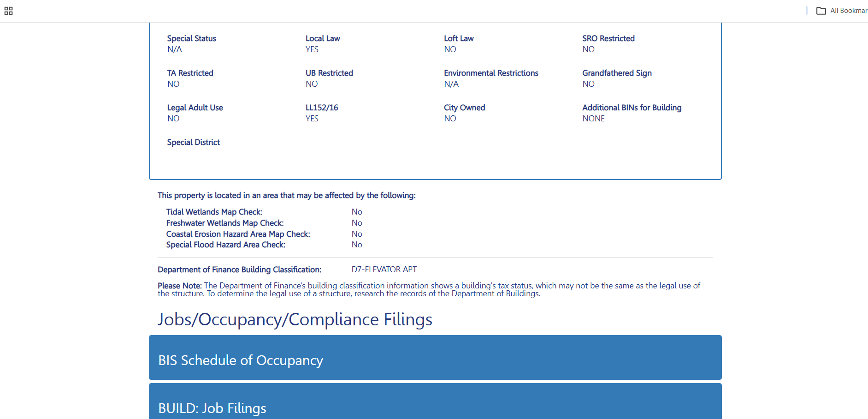
Task: Select the City Owned label
Action: (x=464, y=108)
